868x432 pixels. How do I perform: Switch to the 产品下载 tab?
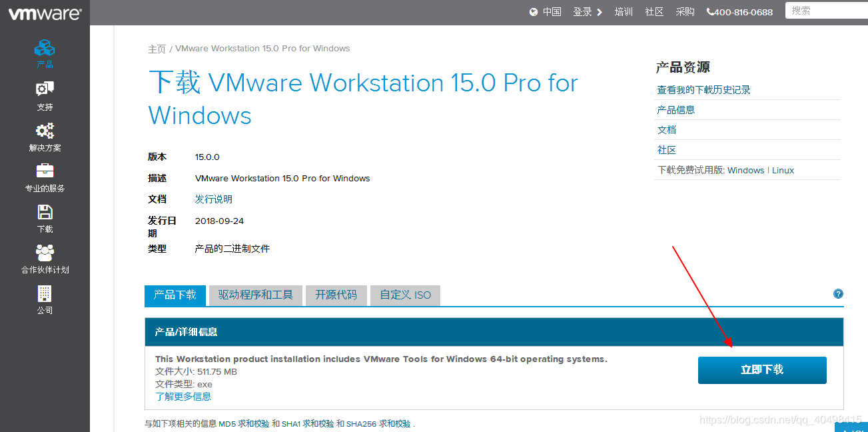coord(175,295)
